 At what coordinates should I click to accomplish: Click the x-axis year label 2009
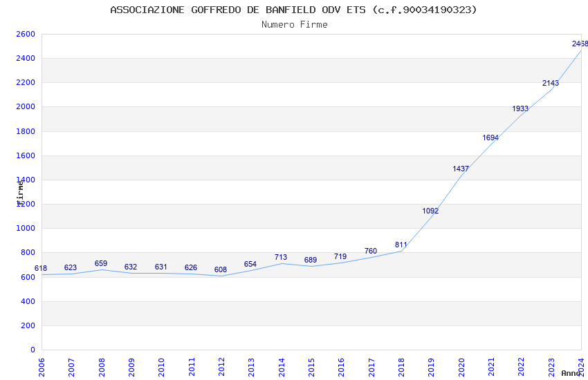point(131,367)
